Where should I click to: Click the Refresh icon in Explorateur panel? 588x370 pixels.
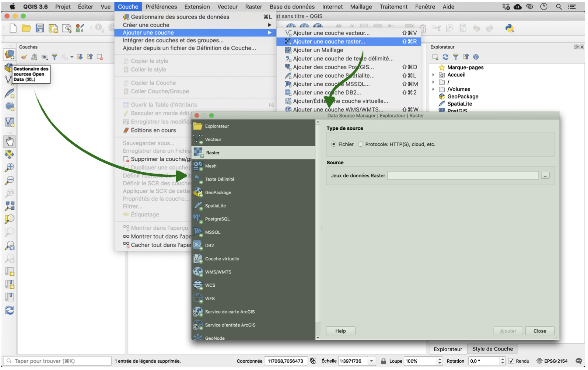[445, 57]
